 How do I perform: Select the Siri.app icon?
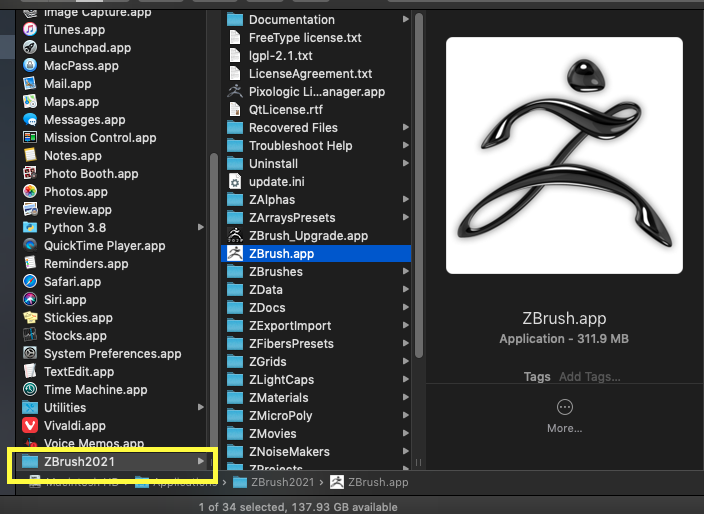(30, 299)
